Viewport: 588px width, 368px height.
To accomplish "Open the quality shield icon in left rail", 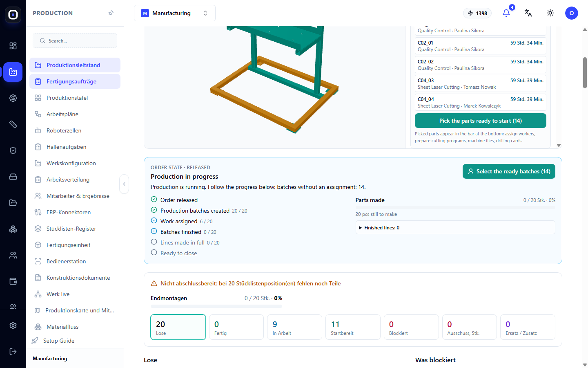I will (13, 150).
